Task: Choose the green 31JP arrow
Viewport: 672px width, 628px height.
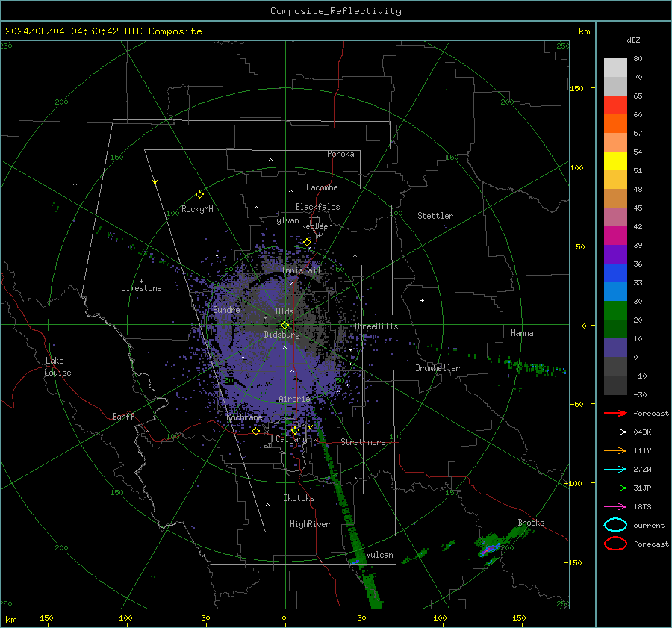Action: pos(615,488)
